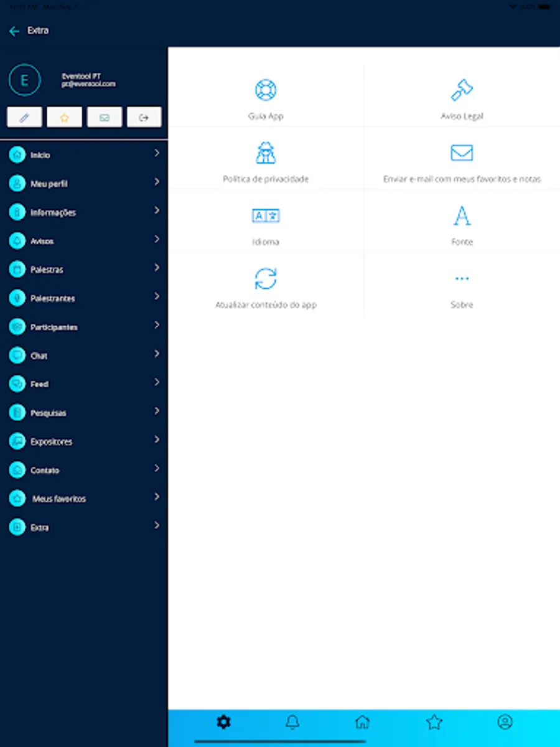This screenshot has width=560, height=747.
Task: Click the Atualizar conteúdo do app label
Action: click(x=266, y=305)
